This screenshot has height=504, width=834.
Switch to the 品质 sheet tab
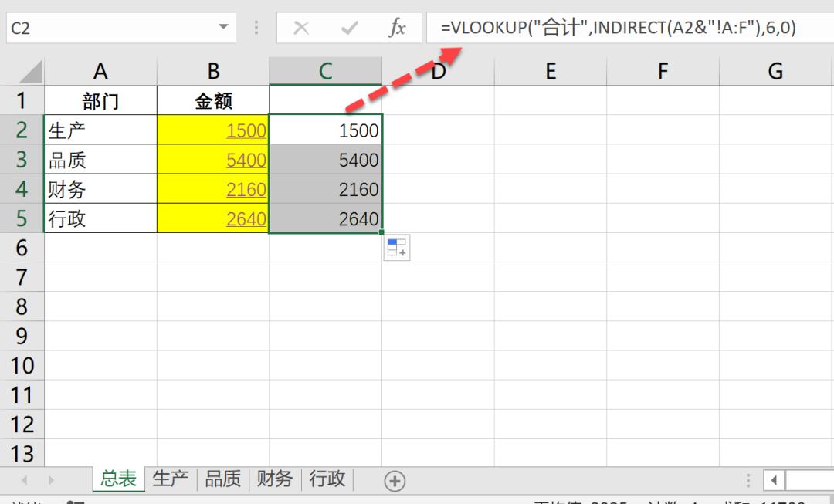coord(222,479)
